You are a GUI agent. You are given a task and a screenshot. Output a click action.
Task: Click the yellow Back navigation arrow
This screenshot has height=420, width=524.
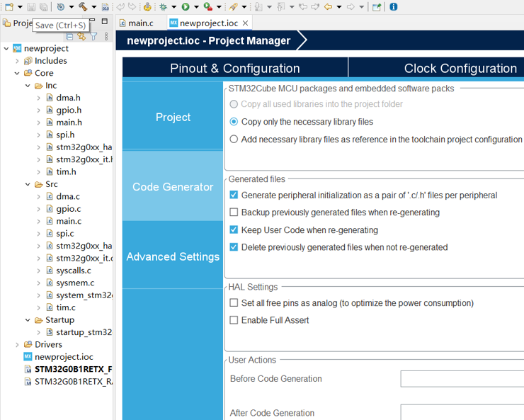pos(328,6)
